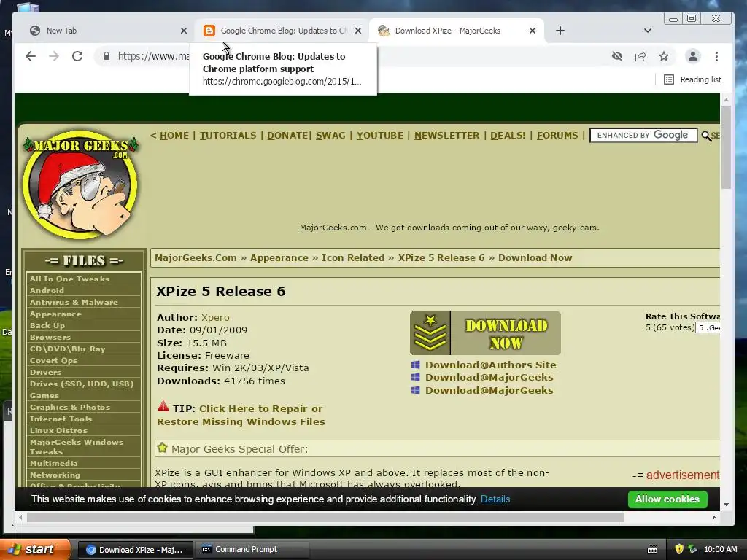This screenshot has width=747, height=560.
Task: Go back with the browser back arrow
Action: pos(31,56)
